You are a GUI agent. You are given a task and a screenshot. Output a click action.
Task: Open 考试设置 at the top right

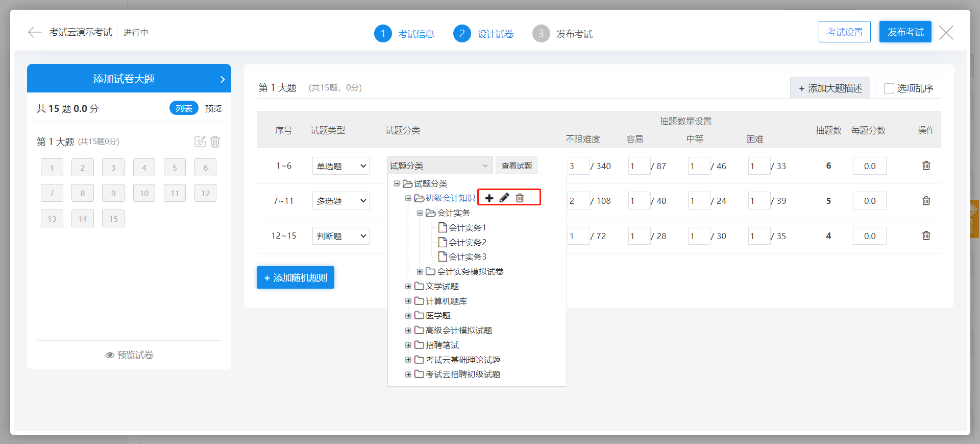844,32
